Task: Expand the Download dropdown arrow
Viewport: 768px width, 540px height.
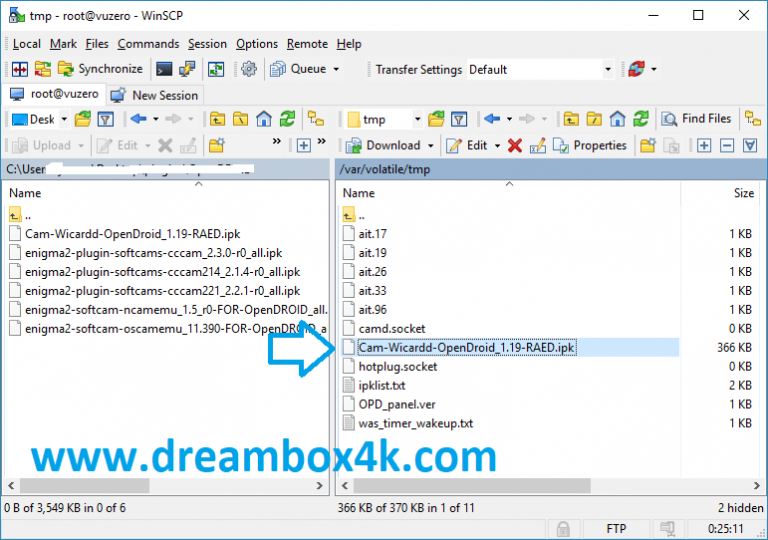Action: click(x=431, y=146)
